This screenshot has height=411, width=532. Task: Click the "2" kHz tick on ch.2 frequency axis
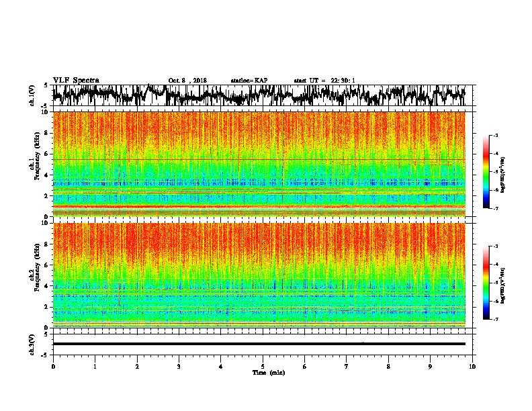46,307
